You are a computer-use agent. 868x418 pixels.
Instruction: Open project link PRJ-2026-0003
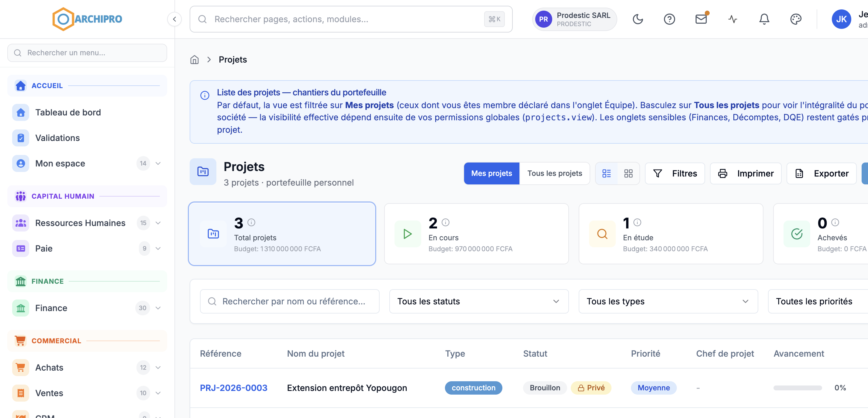233,388
